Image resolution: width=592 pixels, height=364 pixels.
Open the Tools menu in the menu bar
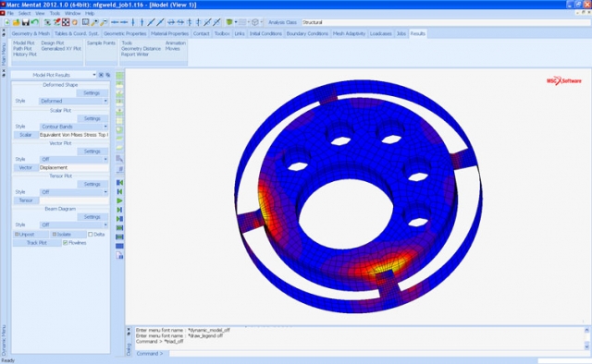pyautogui.click(x=55, y=13)
